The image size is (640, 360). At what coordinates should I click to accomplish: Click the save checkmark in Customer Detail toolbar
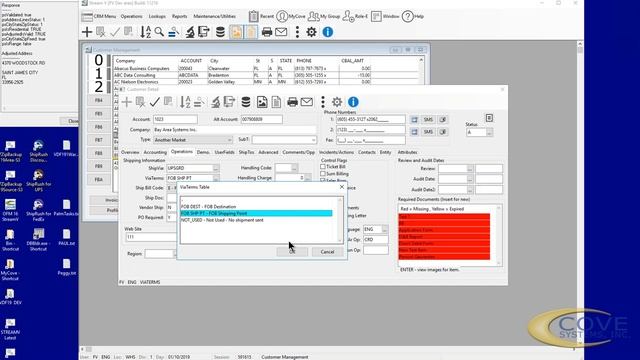(154, 102)
